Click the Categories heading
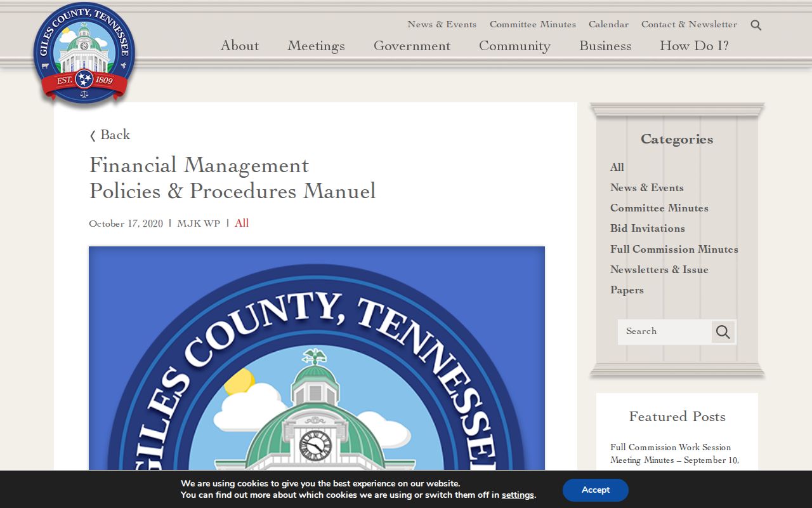Viewport: 812px width, 508px height. point(677,139)
